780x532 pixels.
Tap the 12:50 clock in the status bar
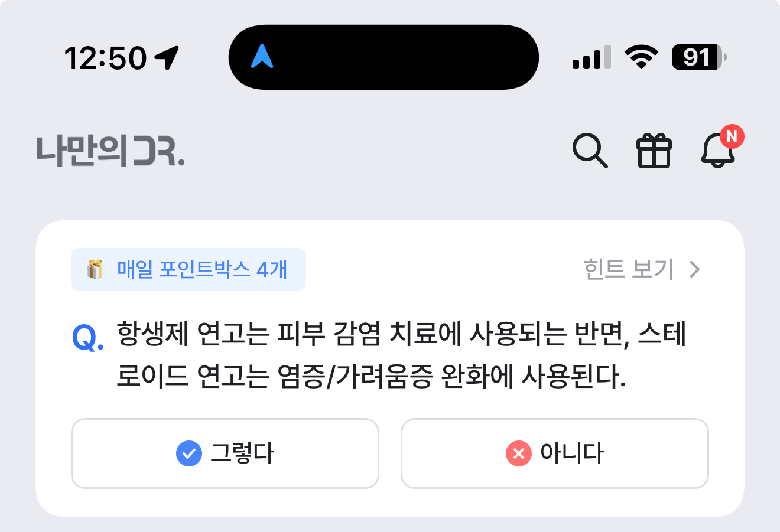[x=105, y=58]
